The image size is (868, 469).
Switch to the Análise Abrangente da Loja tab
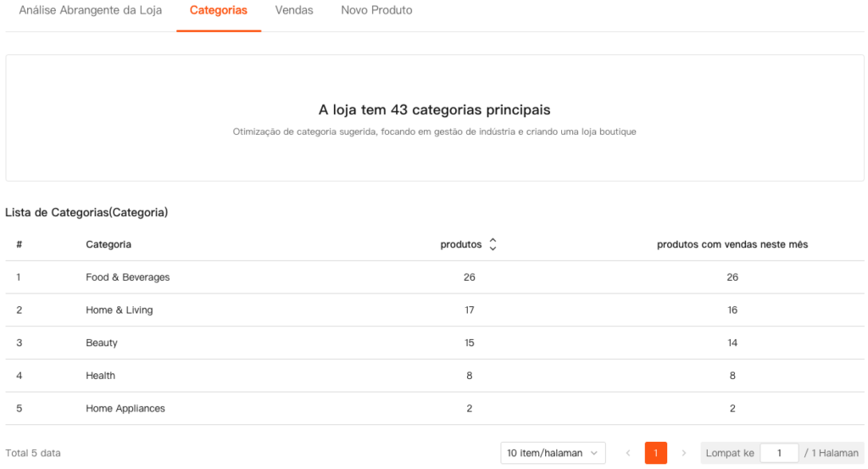coord(91,11)
